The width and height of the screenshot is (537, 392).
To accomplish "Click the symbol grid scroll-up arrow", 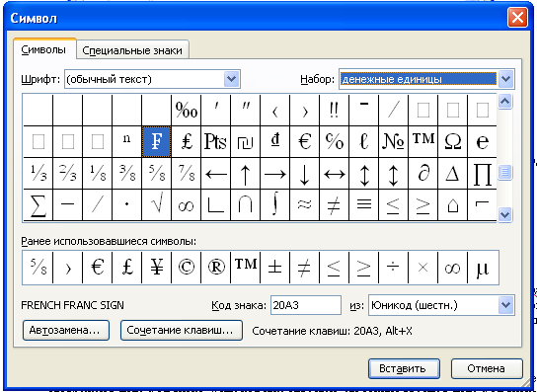I will coord(505,102).
